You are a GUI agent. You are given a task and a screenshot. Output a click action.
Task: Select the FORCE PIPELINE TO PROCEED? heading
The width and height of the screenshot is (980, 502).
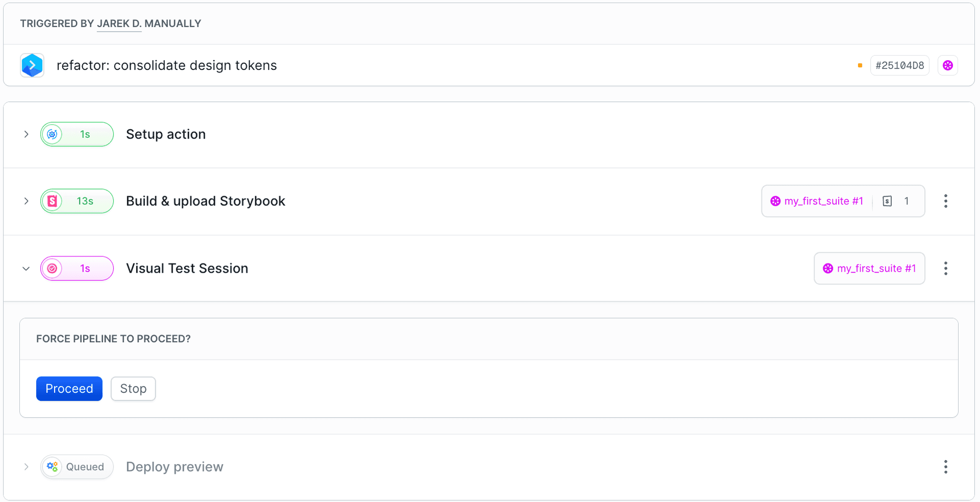click(x=113, y=339)
